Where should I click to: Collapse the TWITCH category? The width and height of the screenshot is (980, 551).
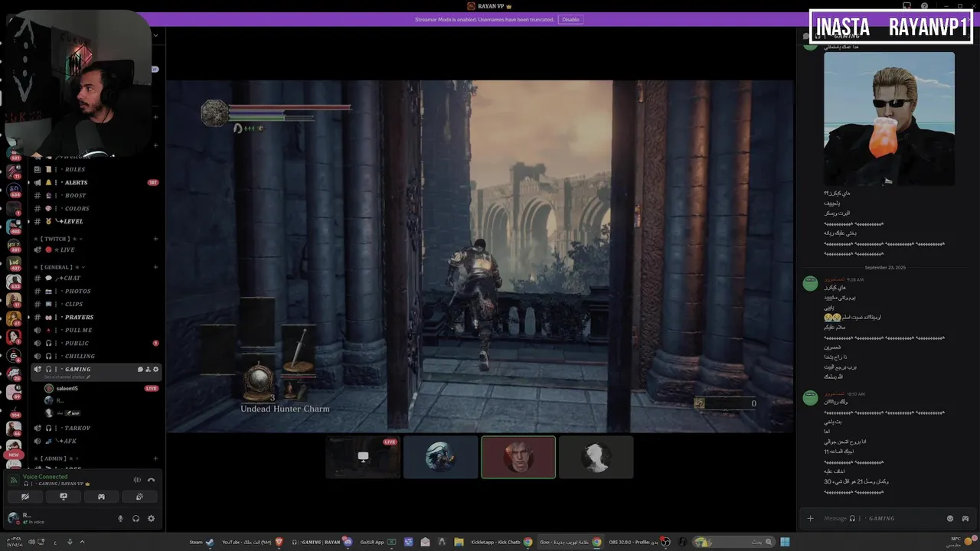point(58,239)
